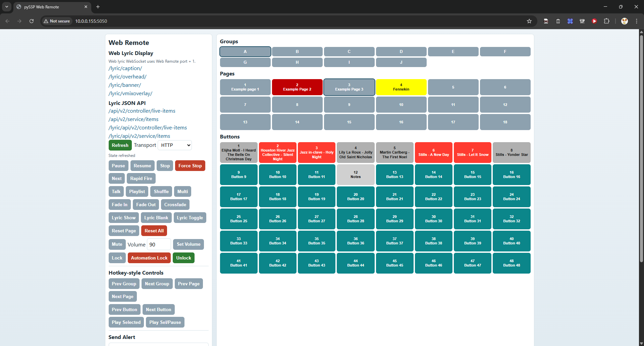Open the Transport protocol dropdown

coord(174,145)
